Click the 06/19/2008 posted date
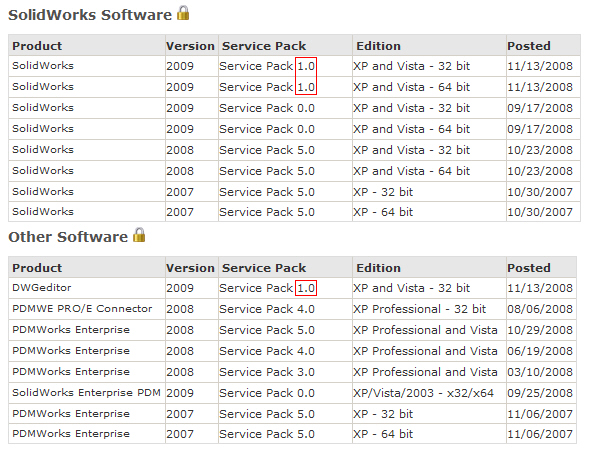Viewport: 589px width, 450px height. coord(540,351)
